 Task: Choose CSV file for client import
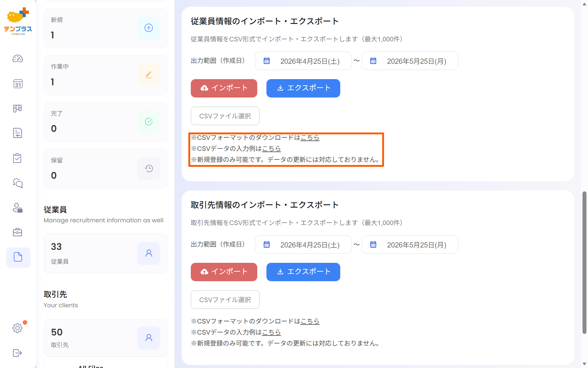(x=225, y=300)
